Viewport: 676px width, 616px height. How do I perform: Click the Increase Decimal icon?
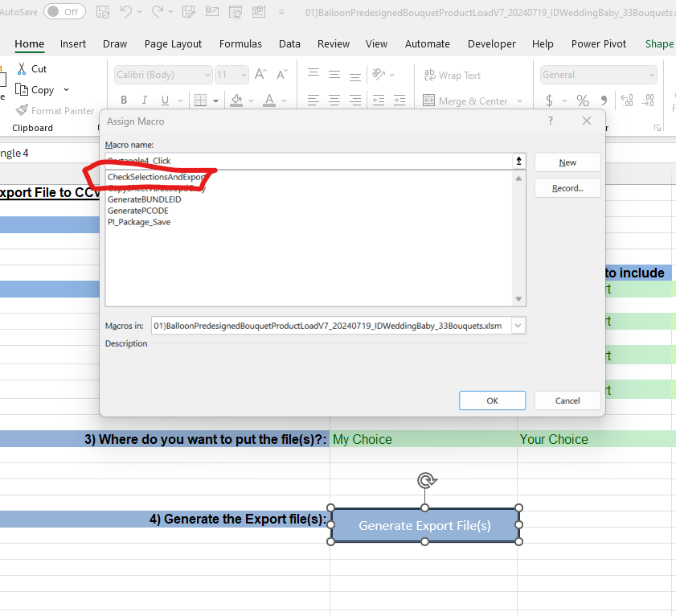click(x=627, y=100)
